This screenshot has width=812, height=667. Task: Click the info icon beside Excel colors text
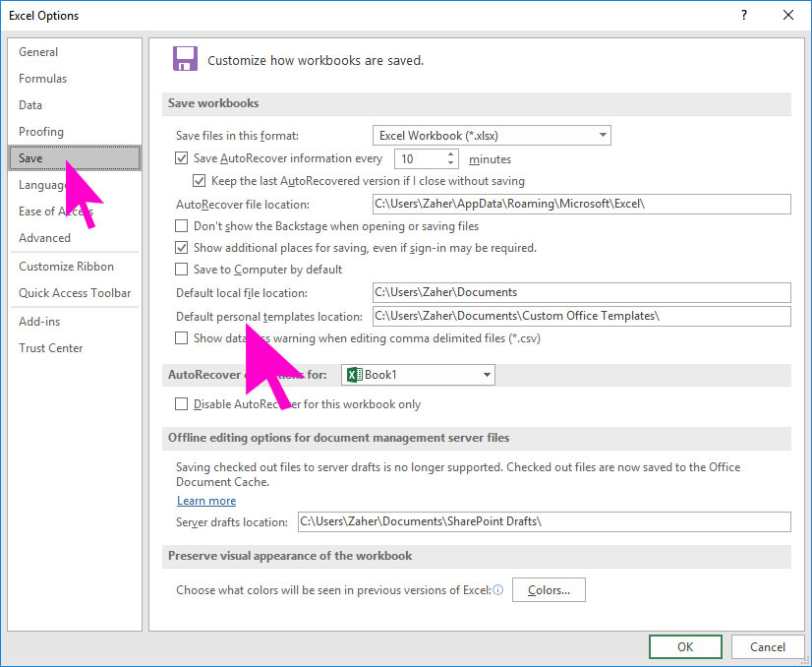point(497,590)
